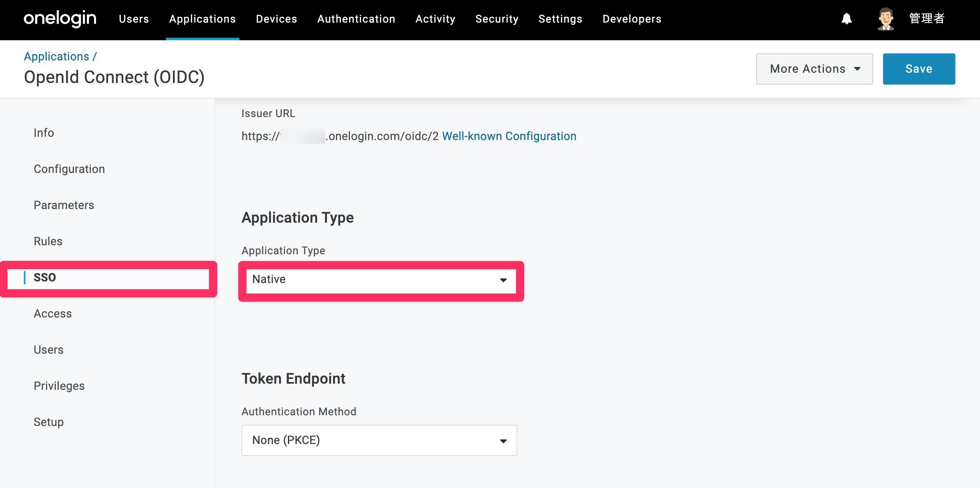Switch to the Info sidebar tab
This screenshot has width=980, height=488.
tap(44, 133)
